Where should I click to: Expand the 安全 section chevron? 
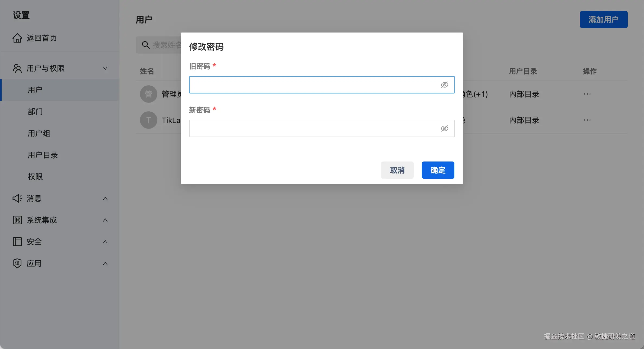(x=105, y=242)
